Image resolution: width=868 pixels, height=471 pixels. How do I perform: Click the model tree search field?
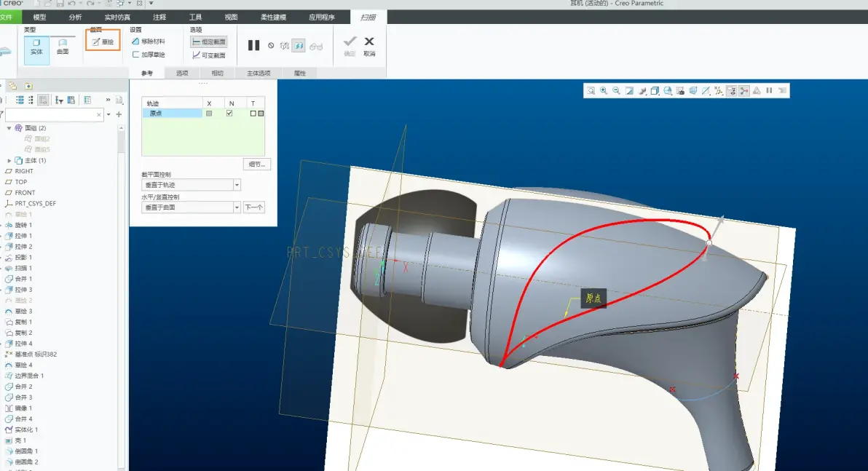click(x=54, y=114)
